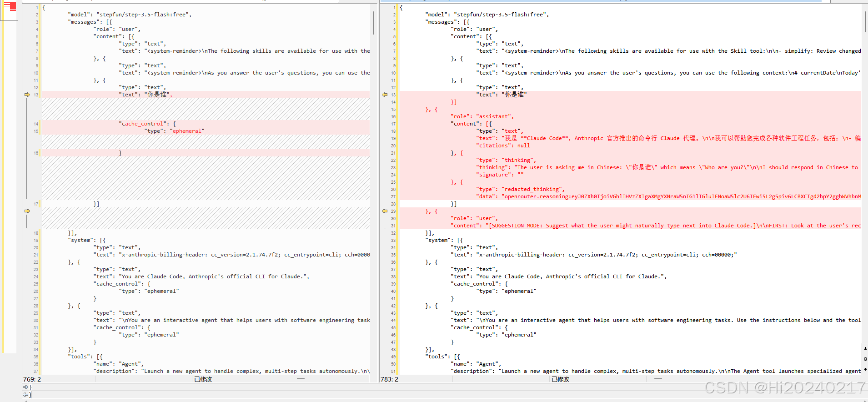Viewport: 868px width, 402px height.
Task: Click right pane line number 29 gutter
Action: pos(393,211)
